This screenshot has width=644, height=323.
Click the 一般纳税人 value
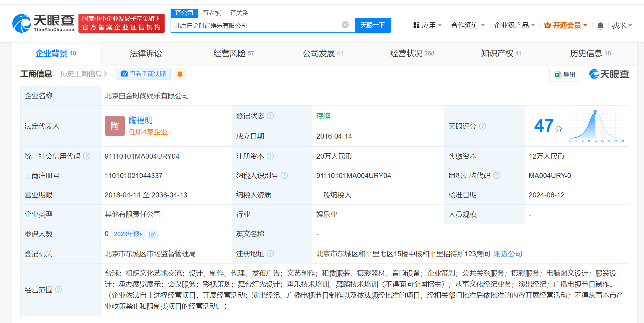(x=334, y=195)
